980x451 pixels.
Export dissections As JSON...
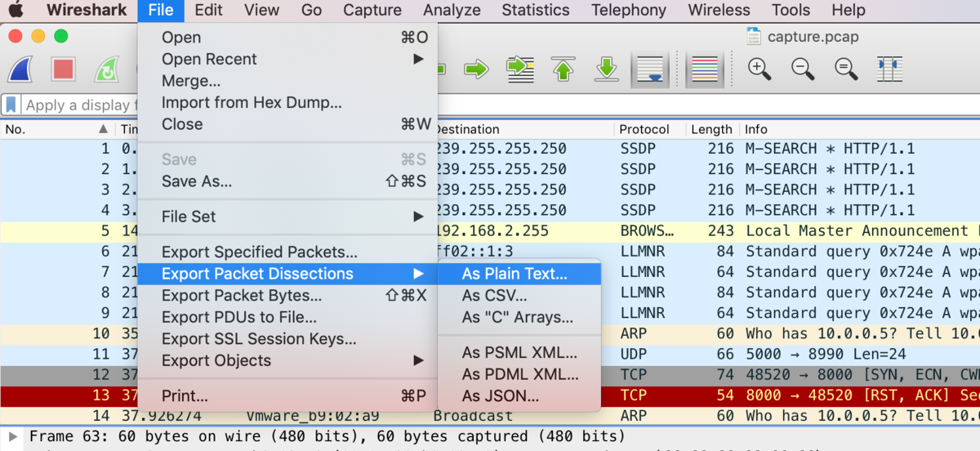click(x=519, y=396)
